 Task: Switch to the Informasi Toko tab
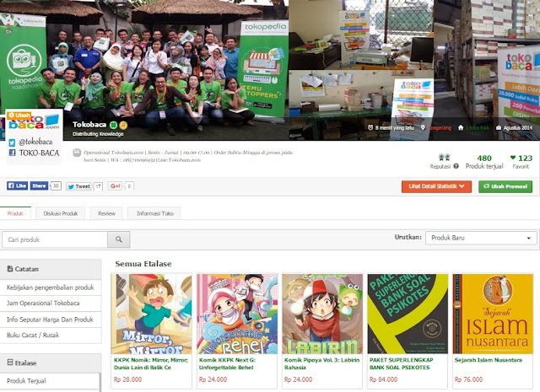point(154,213)
